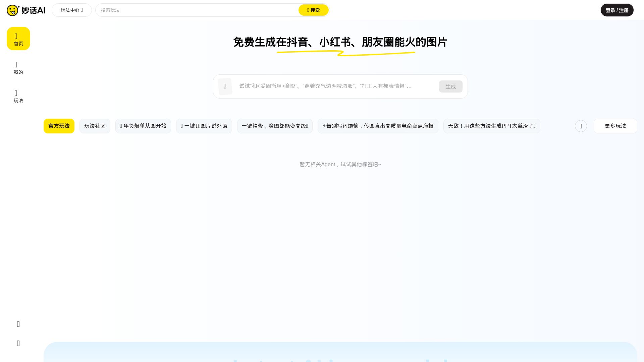This screenshot has height=362, width=644.
Task: Choose the 一键让图片说外语 tag
Action: click(204, 126)
